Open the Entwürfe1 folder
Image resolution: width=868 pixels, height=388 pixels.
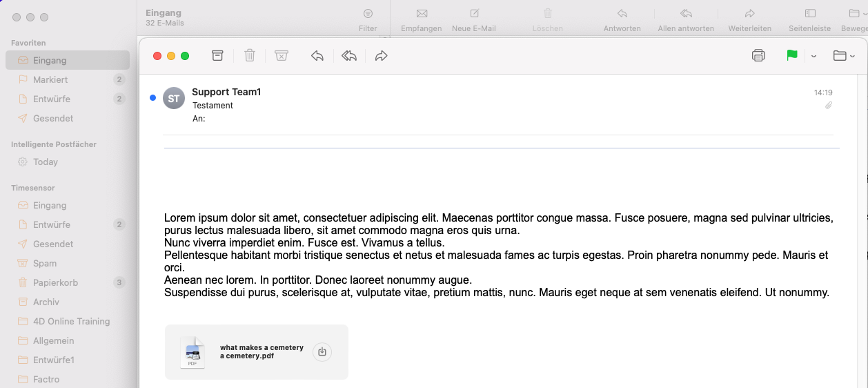coord(68,360)
